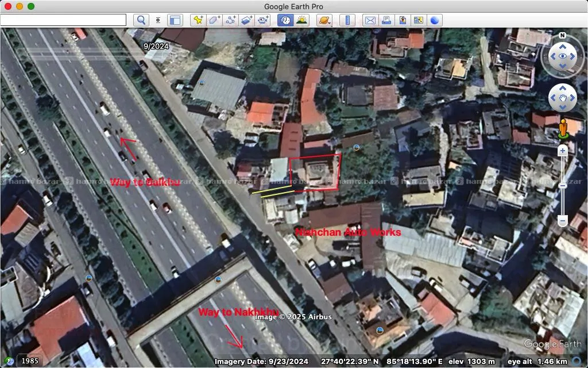This screenshot has width=588, height=368.
Task: Select the Add Path tool
Action: tap(230, 20)
